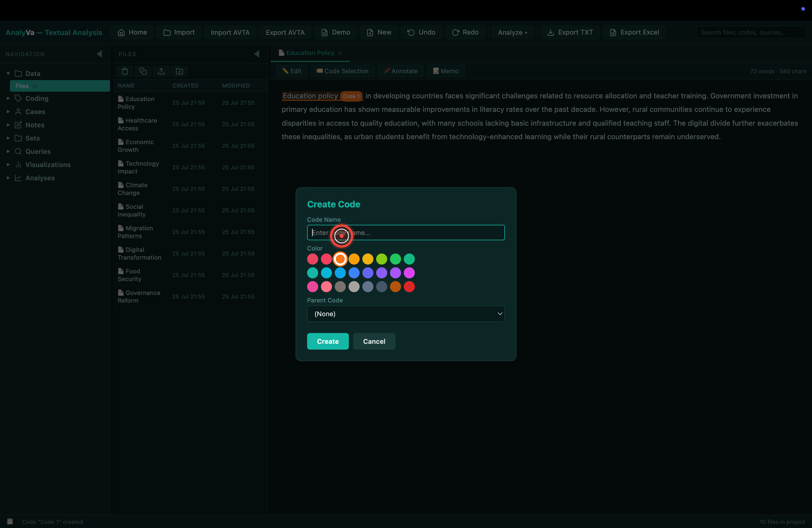Open the Analyze dropdown menu
The image size is (812, 528).
512,32
